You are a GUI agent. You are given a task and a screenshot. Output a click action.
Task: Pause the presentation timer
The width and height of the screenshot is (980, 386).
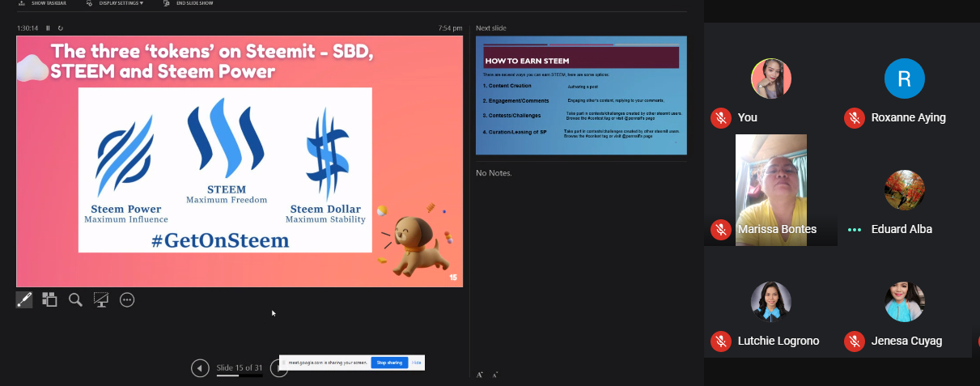(x=48, y=28)
